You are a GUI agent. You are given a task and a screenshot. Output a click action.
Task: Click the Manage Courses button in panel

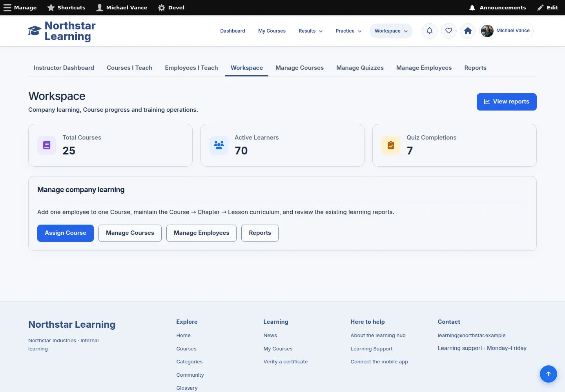coord(130,233)
